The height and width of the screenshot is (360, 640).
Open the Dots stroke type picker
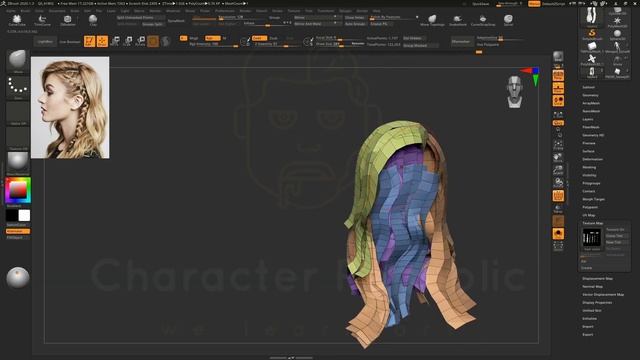pyautogui.click(x=18, y=88)
